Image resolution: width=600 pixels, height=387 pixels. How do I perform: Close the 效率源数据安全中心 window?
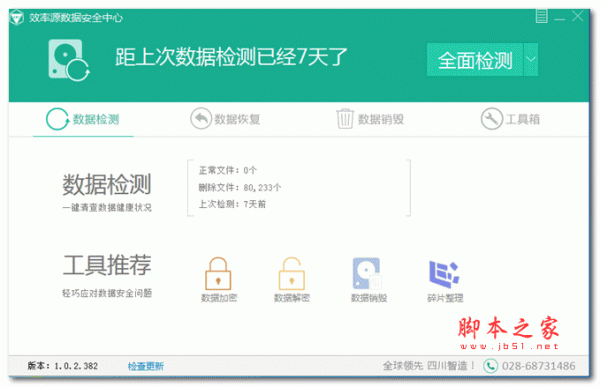577,16
